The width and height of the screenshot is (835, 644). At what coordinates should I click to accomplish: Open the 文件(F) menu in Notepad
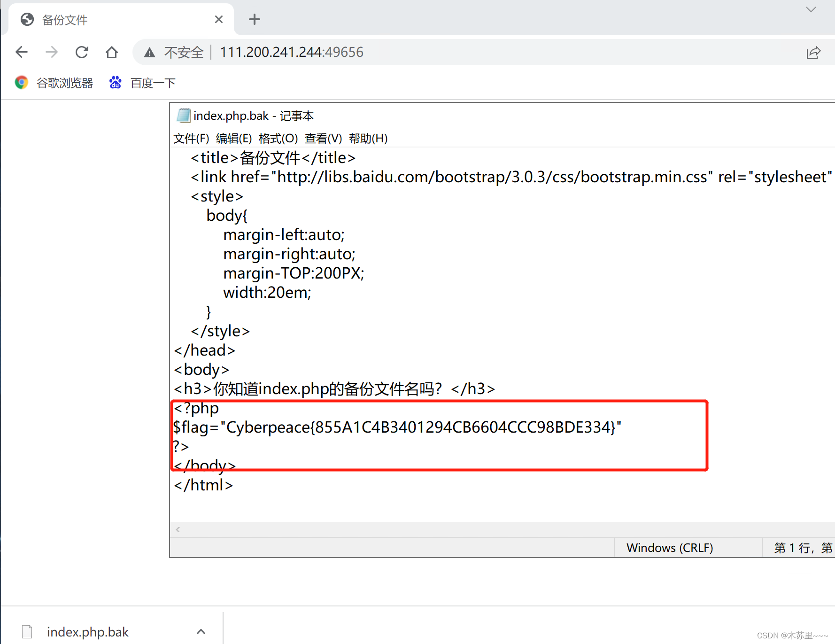(191, 139)
